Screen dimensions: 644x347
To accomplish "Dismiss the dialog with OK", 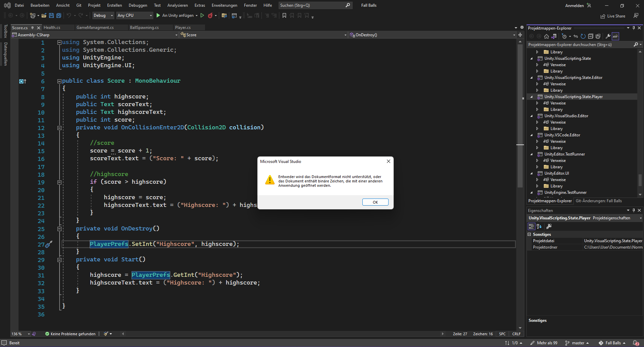I will pyautogui.click(x=375, y=202).
